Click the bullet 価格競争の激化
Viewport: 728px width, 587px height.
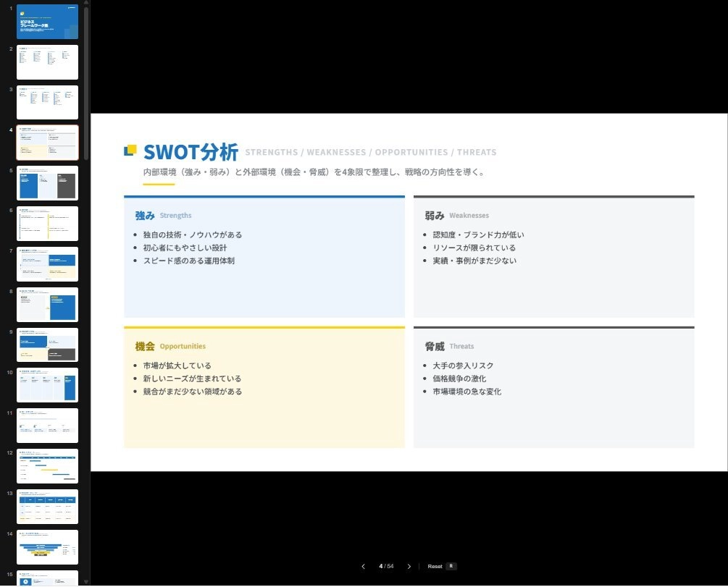point(459,379)
